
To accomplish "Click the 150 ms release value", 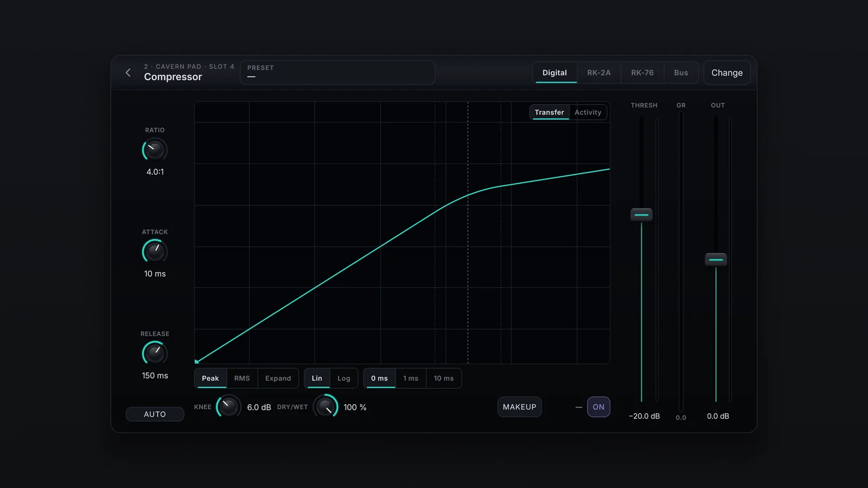I will point(155,376).
